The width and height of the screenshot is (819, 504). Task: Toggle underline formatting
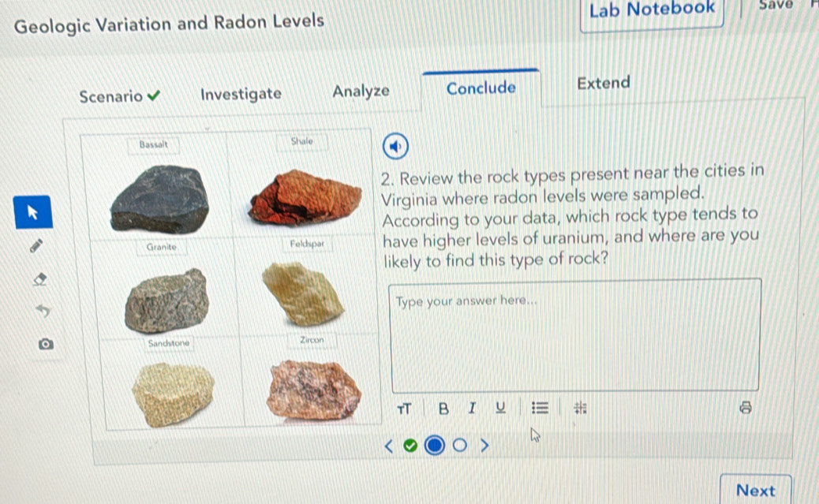pos(500,407)
